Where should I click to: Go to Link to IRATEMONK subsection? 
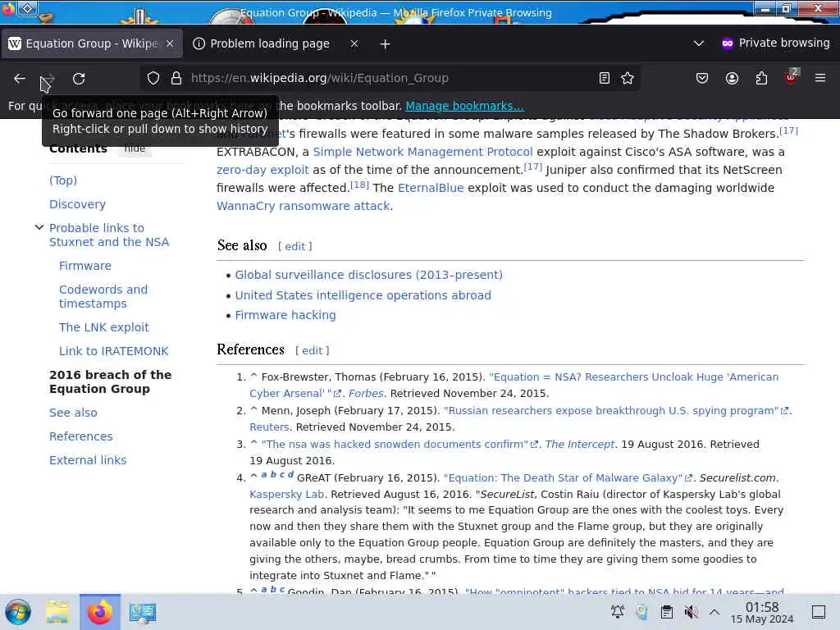113,351
